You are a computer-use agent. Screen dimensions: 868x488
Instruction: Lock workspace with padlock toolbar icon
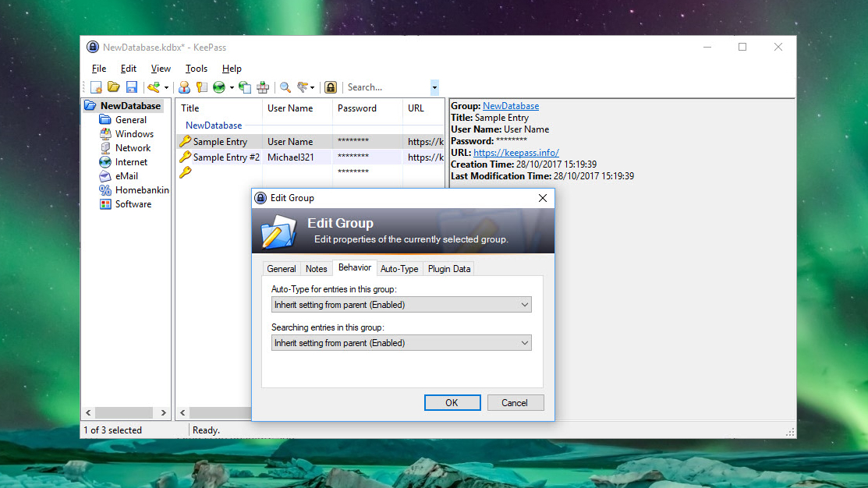331,87
